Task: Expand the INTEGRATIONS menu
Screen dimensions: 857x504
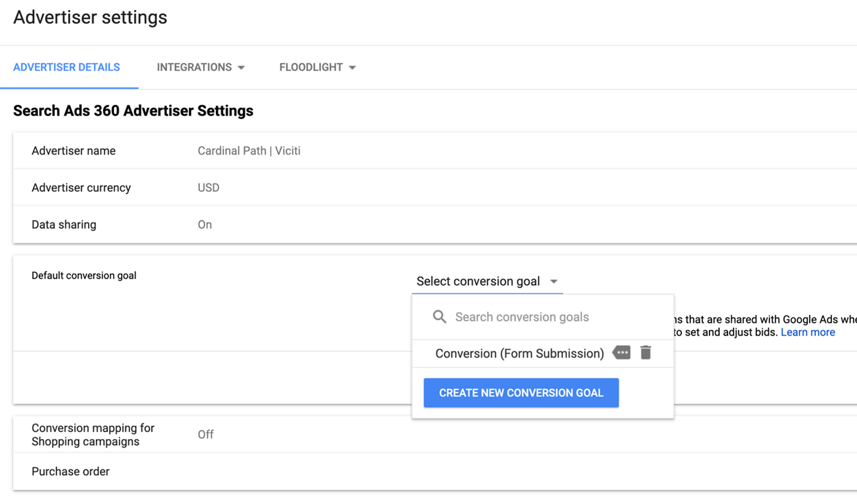Action: pos(201,67)
